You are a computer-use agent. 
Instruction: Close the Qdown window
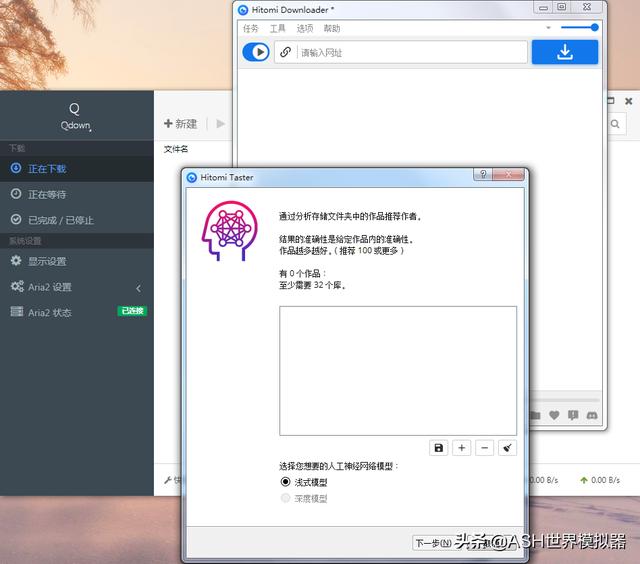(629, 101)
